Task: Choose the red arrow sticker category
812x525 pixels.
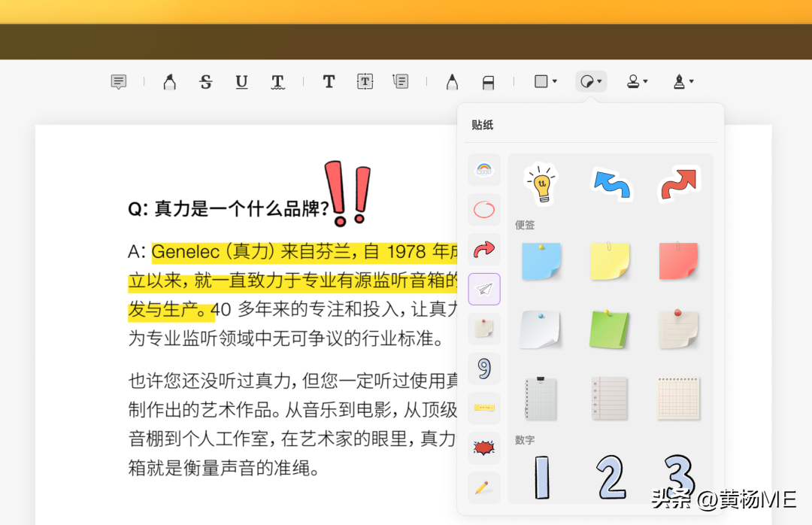Action: click(x=484, y=249)
